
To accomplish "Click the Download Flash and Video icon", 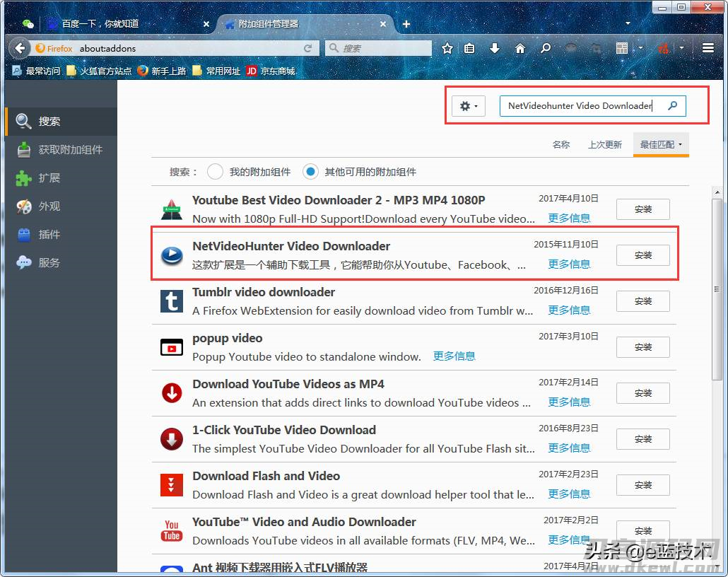I will 172,485.
